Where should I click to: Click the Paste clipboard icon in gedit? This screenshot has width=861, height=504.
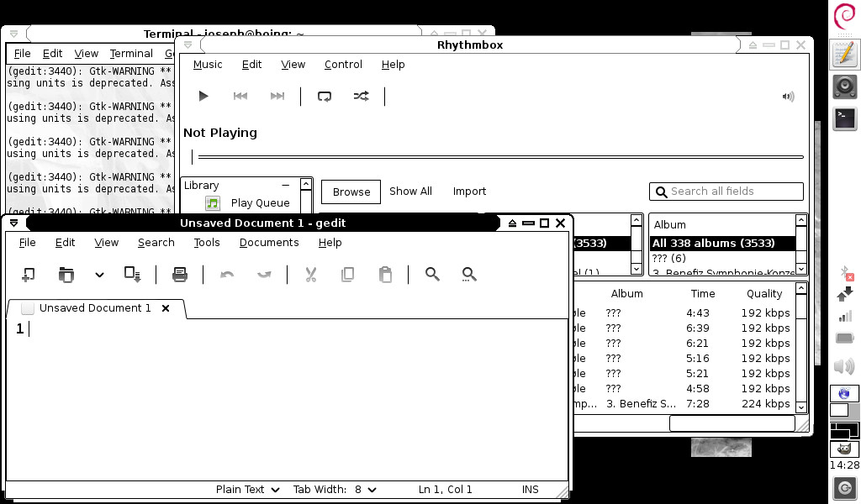tap(385, 274)
